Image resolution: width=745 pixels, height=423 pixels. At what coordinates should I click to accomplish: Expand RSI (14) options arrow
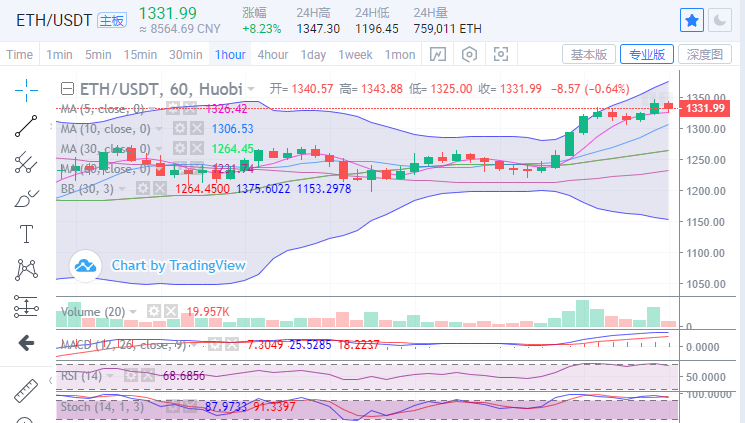click(110, 376)
